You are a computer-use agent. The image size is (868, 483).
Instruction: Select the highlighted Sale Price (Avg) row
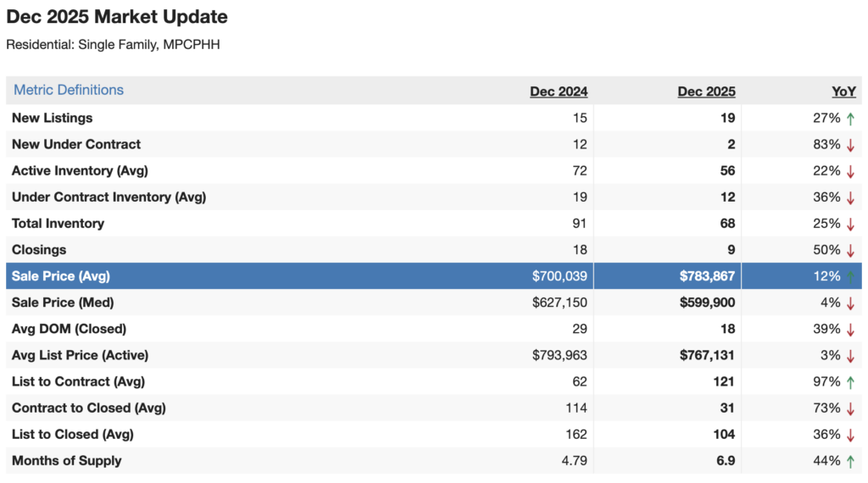(x=61, y=276)
